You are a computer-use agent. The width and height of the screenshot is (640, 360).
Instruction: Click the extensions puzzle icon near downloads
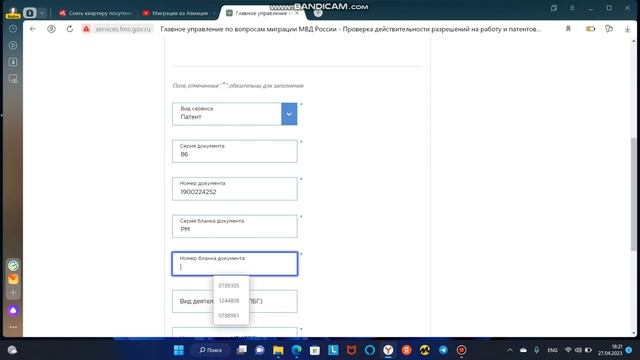point(609,29)
